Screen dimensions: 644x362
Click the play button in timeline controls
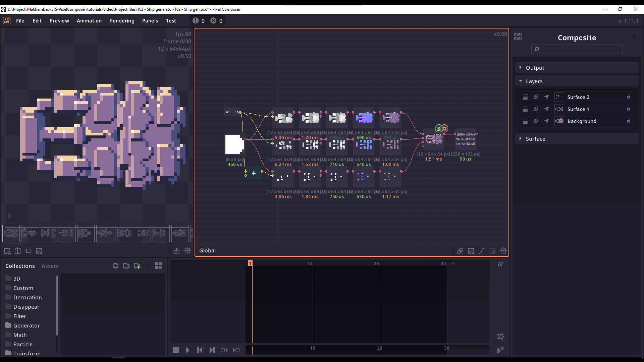[x=187, y=350]
